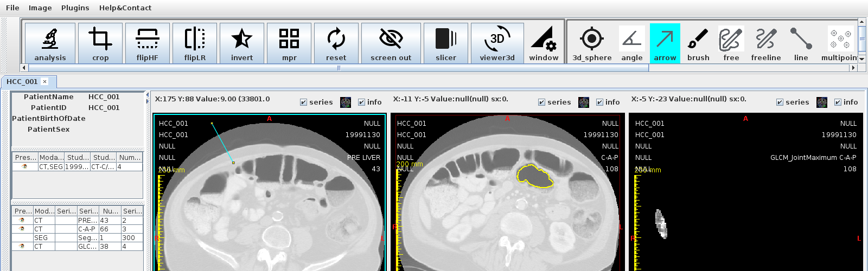This screenshot has height=271, width=868.
Task: Launch viewer3d
Action: [x=497, y=43]
